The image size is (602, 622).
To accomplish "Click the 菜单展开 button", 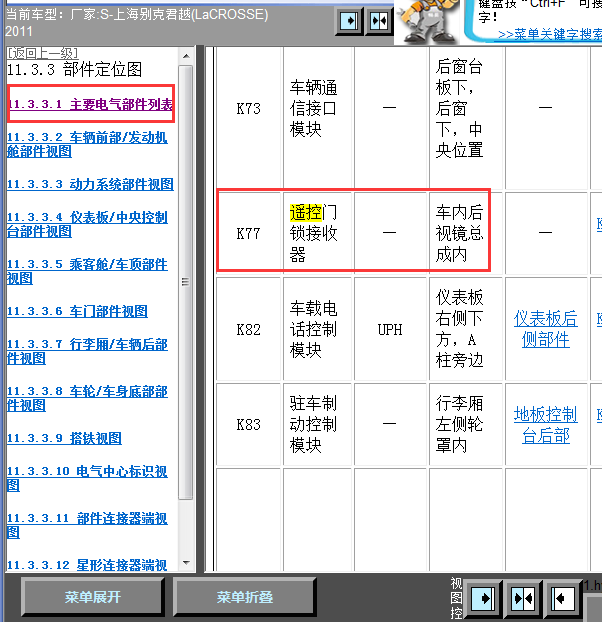I will point(93,597).
